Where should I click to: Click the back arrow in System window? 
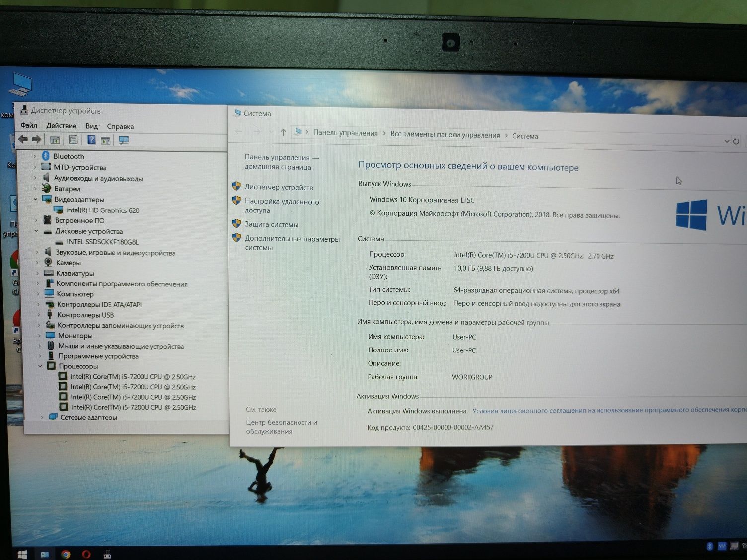point(239,132)
